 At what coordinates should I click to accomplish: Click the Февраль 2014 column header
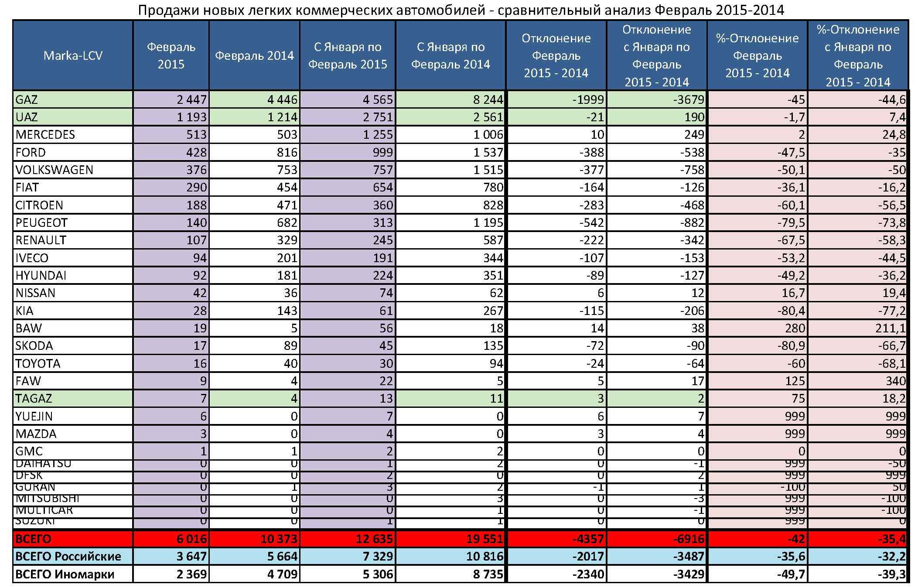(x=254, y=55)
